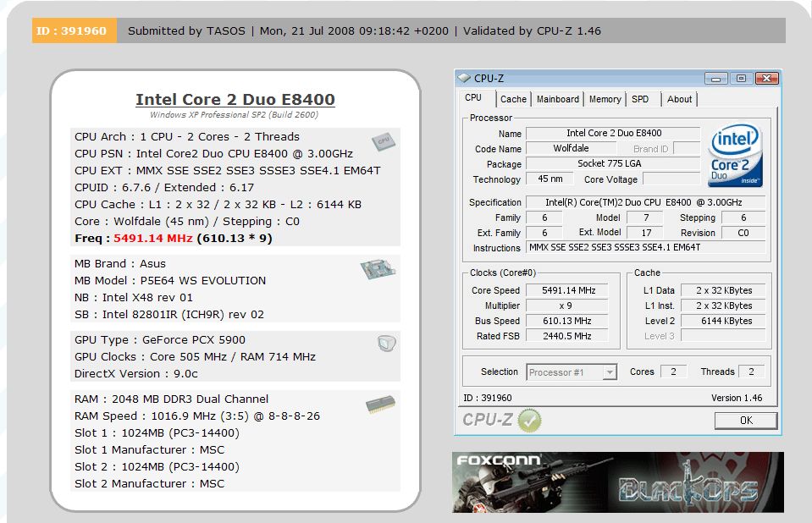Click 'GPU Type : GeForce PCX 5900' text
The height and width of the screenshot is (523, 812).
(160, 340)
